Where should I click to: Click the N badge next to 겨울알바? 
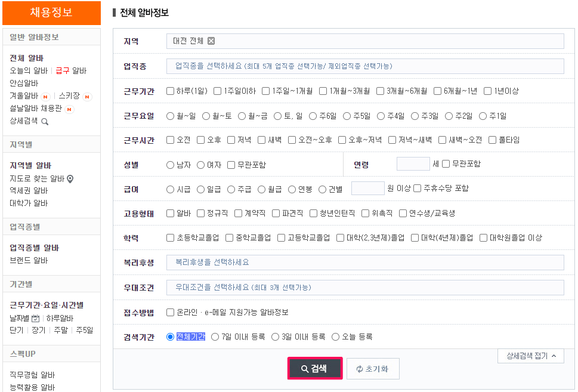pyautogui.click(x=45, y=97)
